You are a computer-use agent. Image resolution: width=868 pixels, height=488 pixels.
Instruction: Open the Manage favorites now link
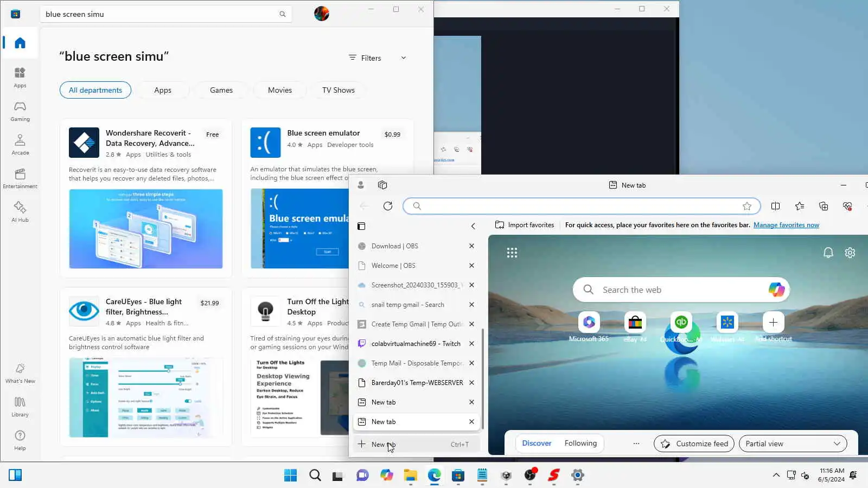786,225
